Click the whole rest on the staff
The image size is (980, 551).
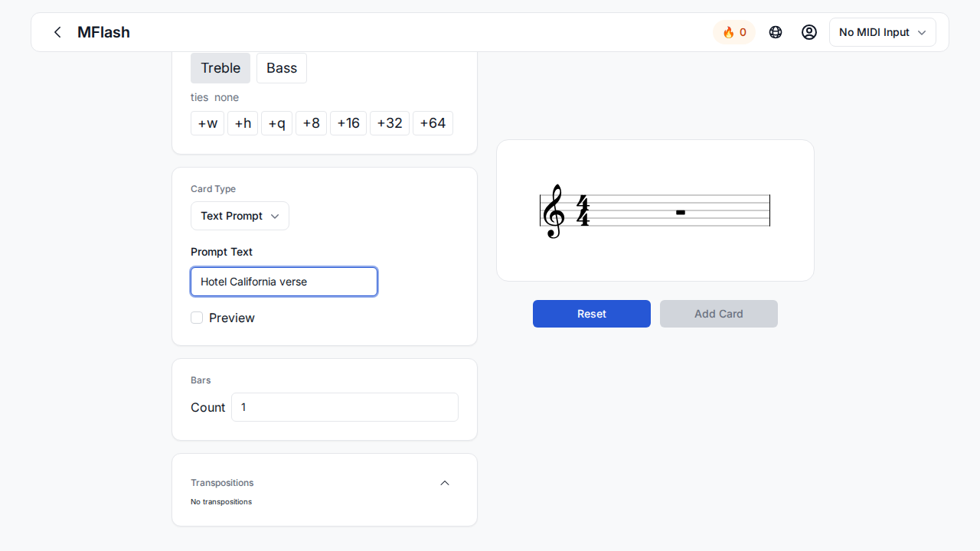[x=680, y=212]
